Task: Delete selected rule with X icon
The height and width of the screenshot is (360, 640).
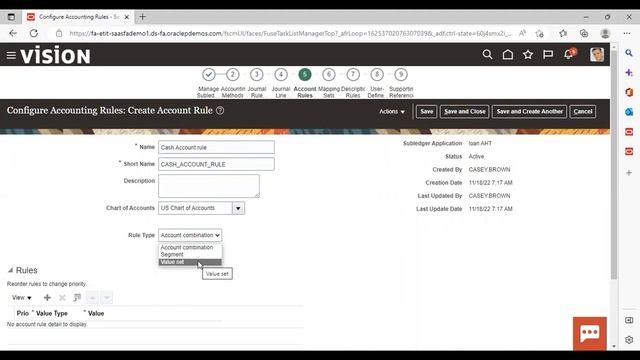Action: [62, 298]
